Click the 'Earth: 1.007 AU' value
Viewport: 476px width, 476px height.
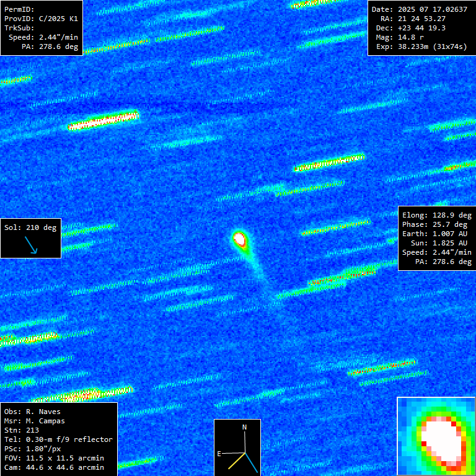(x=435, y=234)
